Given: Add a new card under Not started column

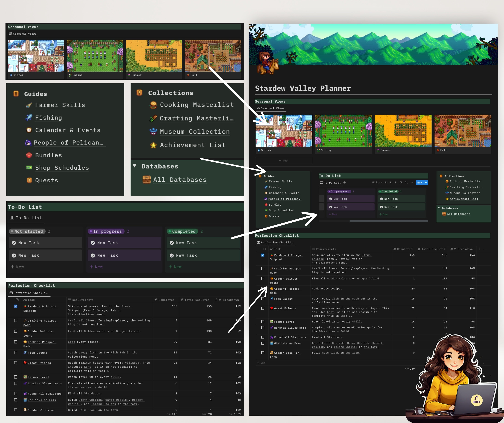Looking at the screenshot, I should (x=17, y=267).
